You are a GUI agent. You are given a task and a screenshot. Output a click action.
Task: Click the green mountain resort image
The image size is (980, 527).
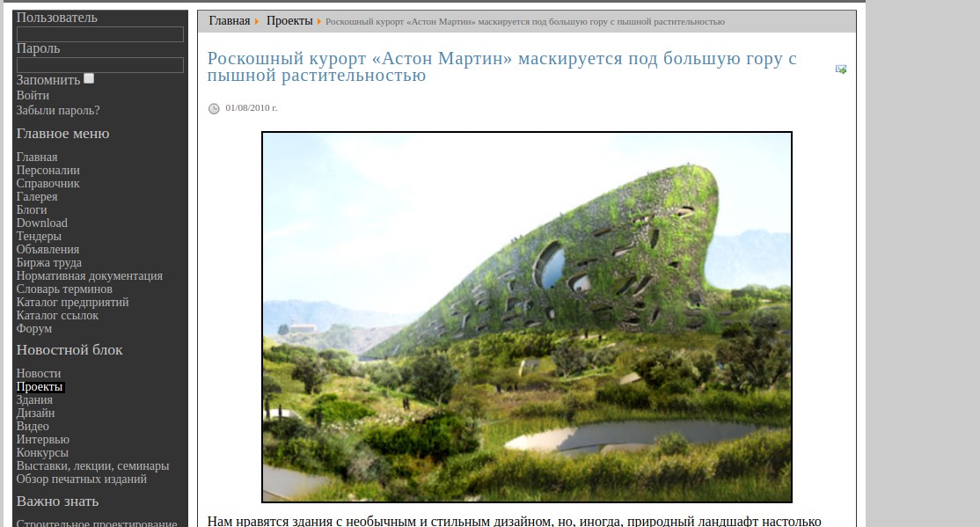point(527,317)
